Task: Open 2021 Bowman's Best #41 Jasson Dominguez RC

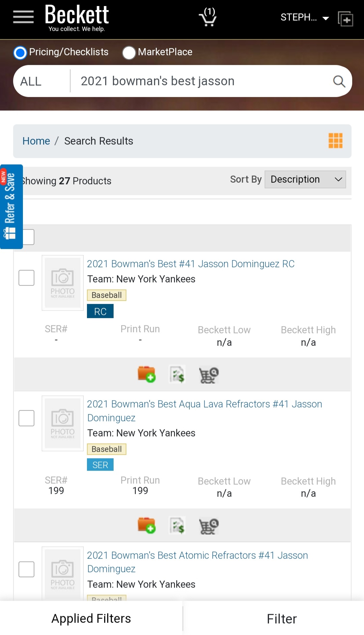Action: point(191,264)
